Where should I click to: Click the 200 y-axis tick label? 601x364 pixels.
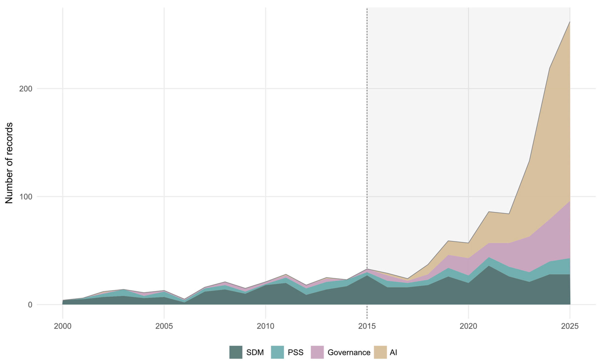click(x=26, y=89)
